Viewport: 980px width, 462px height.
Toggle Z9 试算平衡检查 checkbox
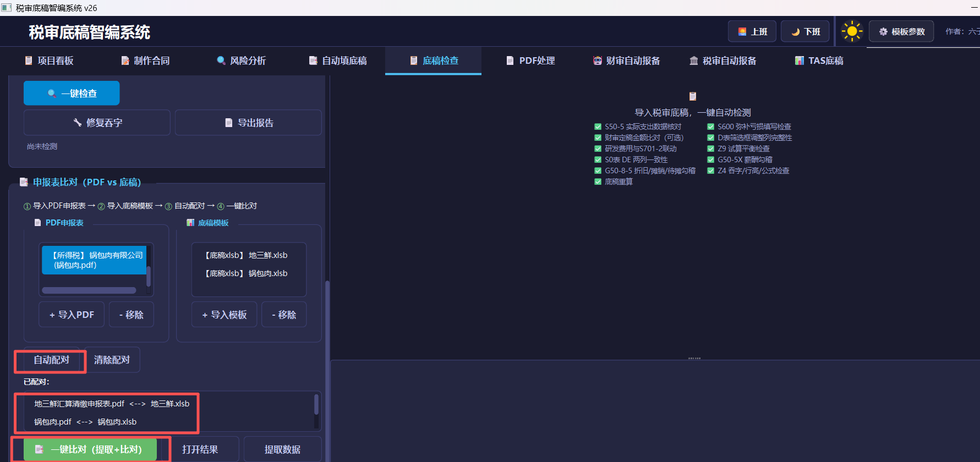coord(710,148)
